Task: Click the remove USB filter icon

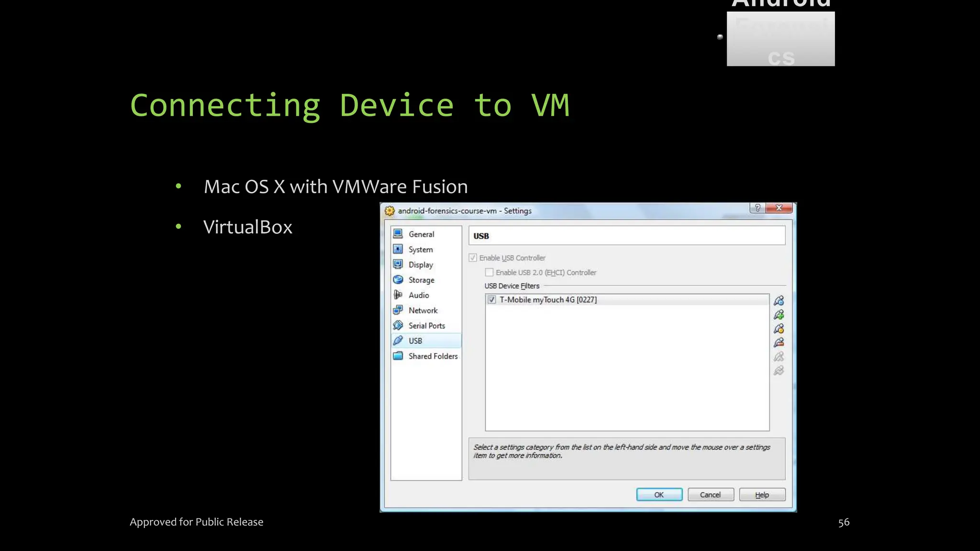Action: (779, 342)
